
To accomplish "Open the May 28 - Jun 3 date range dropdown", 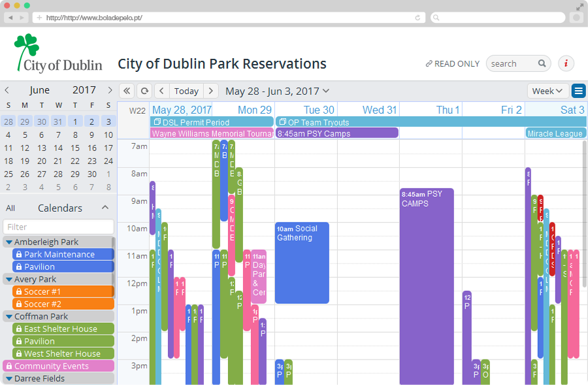I will pyautogui.click(x=278, y=91).
